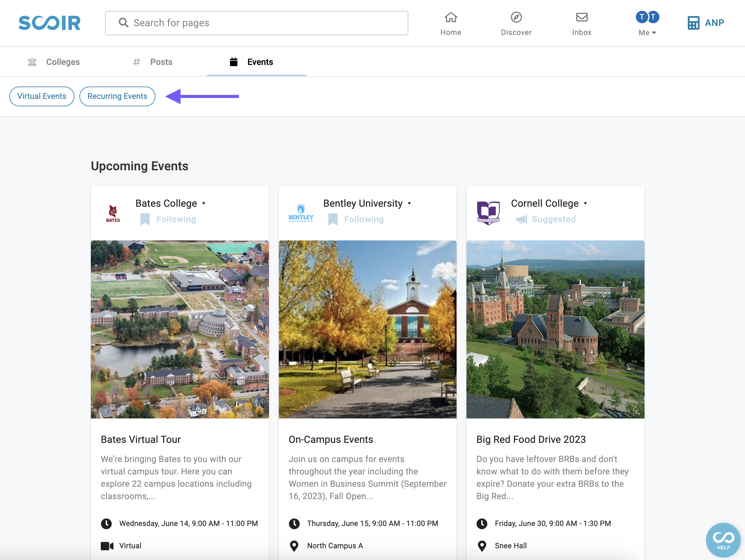Click the clock icon on Big Red Food Drive

click(482, 523)
